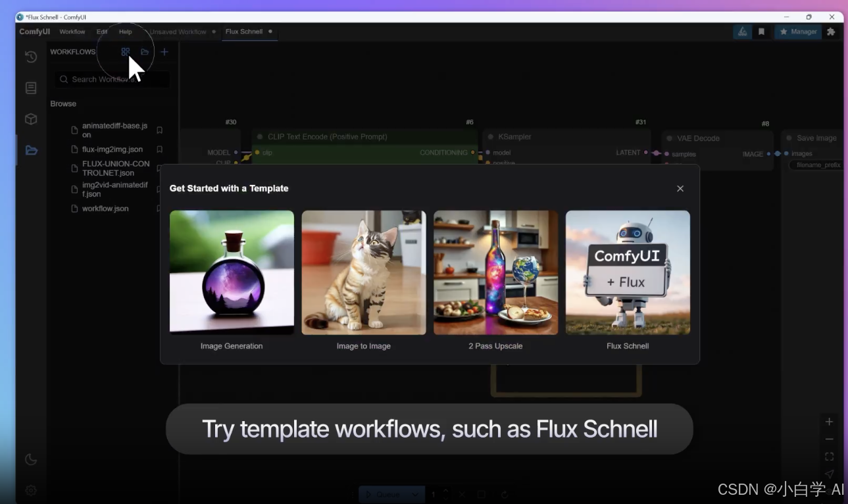Open the Workflow menu
Viewport: 848px width, 504px height.
(x=72, y=32)
